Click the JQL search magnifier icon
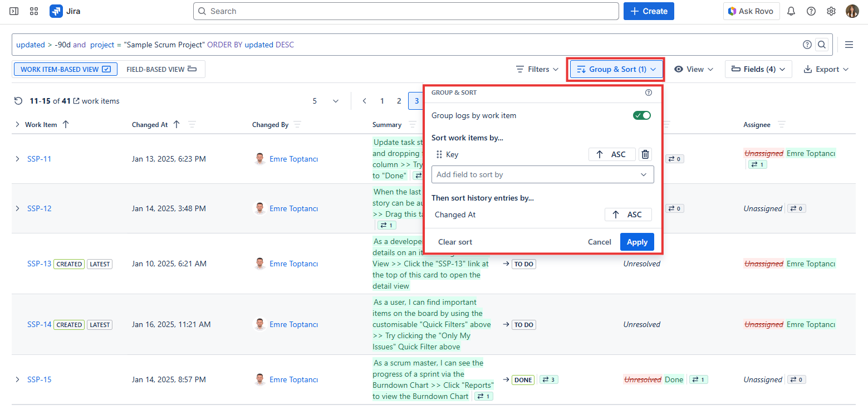This screenshot has height=419, width=868. point(821,45)
